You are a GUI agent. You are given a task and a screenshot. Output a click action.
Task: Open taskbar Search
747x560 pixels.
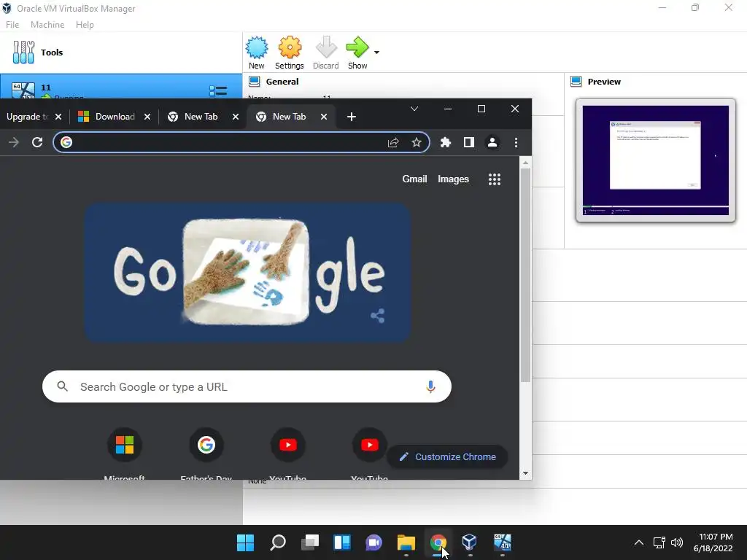point(278,542)
